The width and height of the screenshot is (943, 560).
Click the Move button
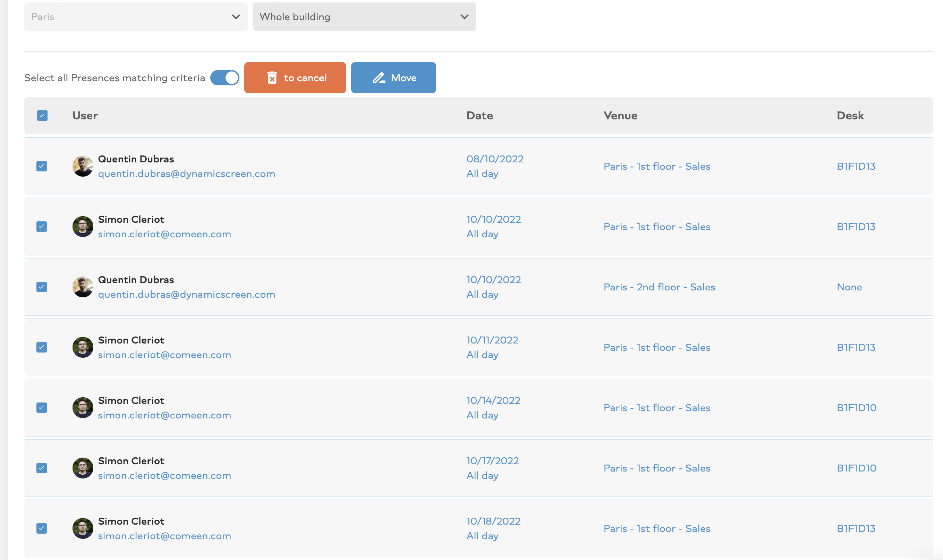[x=393, y=78]
